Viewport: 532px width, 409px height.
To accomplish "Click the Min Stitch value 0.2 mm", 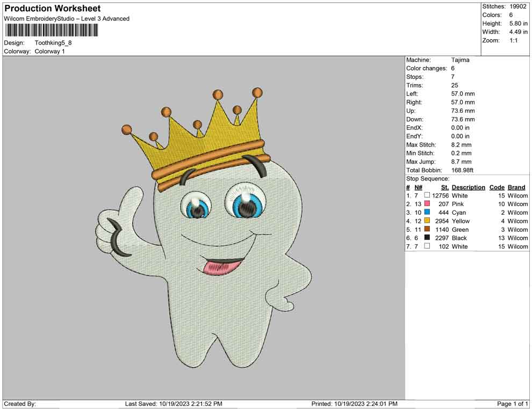I will [461, 153].
